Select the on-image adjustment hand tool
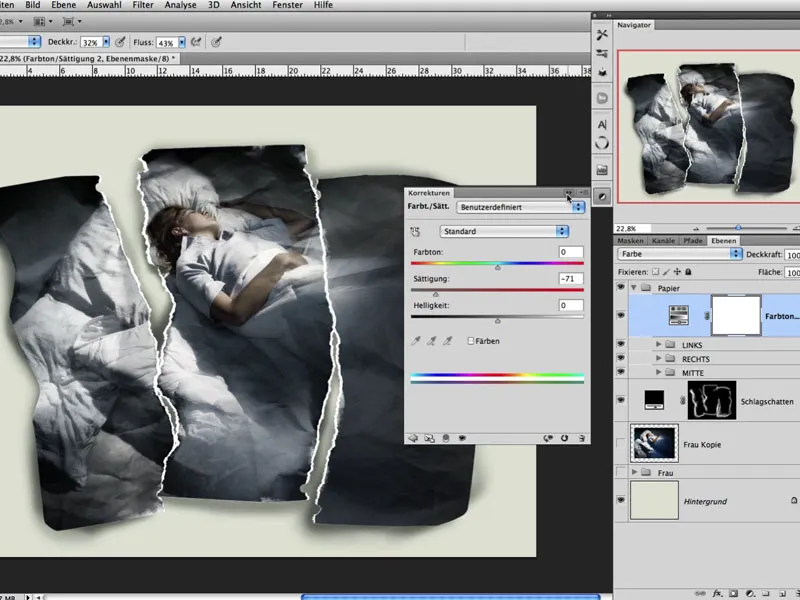800x600 pixels. pos(415,232)
